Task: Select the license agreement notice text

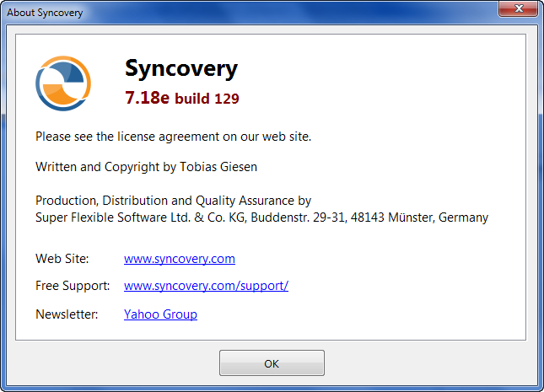Action: [x=173, y=137]
